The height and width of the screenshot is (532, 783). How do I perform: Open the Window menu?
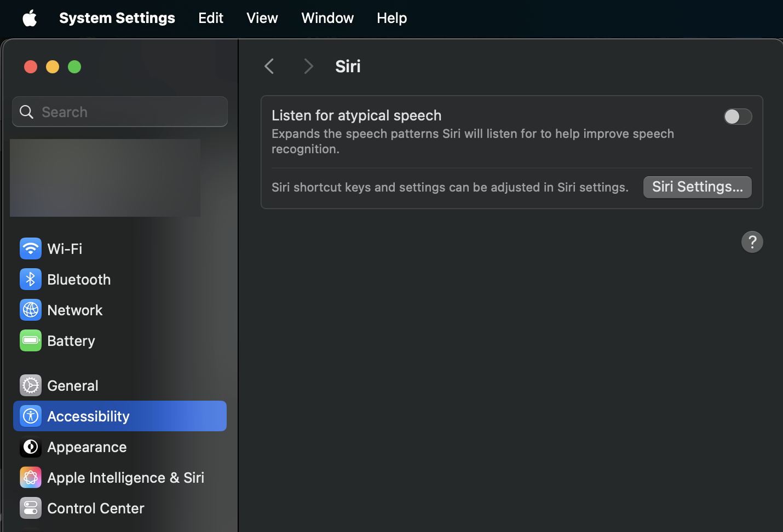tap(327, 18)
